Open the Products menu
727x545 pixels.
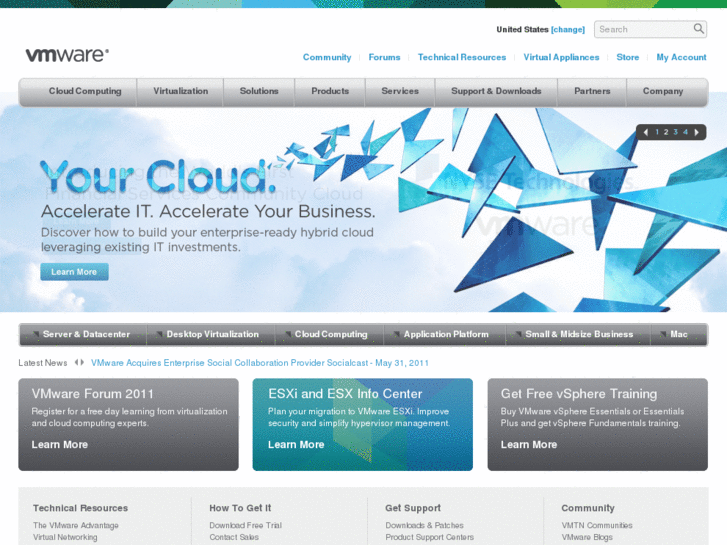330,91
